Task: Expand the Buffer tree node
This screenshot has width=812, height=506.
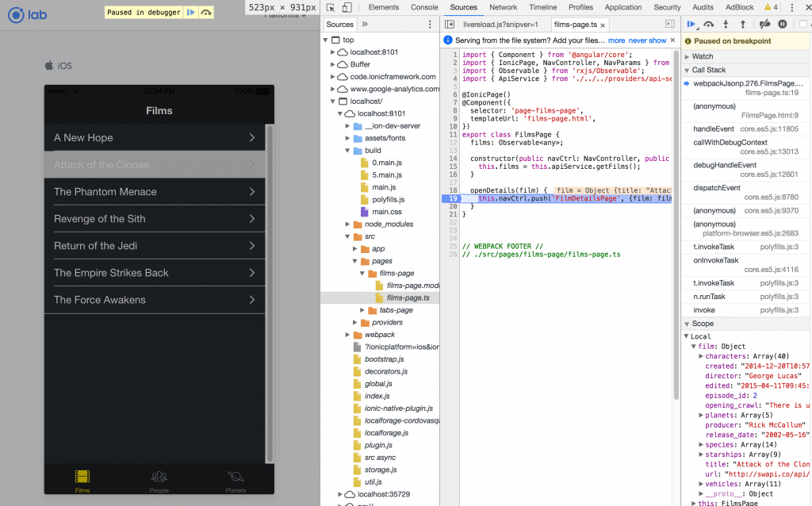Action: pyautogui.click(x=333, y=64)
